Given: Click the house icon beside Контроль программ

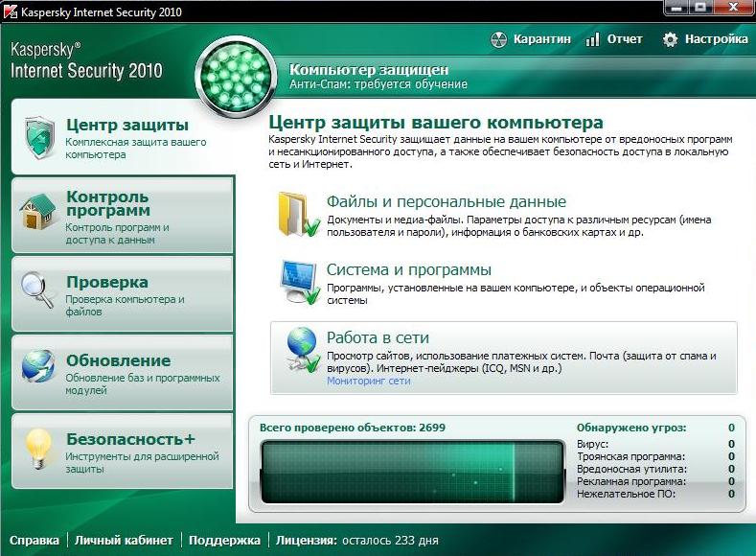Looking at the screenshot, I should (x=37, y=212).
